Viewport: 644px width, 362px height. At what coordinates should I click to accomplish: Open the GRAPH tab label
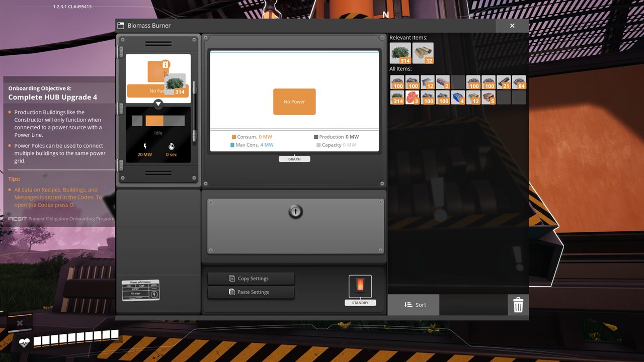tap(294, 159)
